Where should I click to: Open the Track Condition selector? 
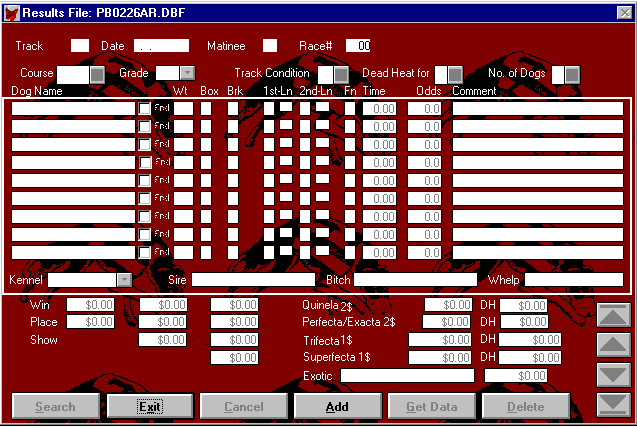click(x=341, y=74)
